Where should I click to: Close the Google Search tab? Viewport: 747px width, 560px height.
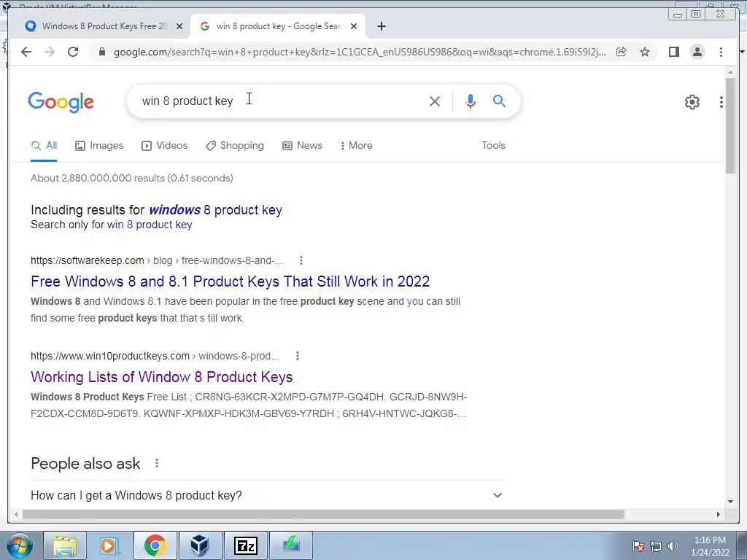pyautogui.click(x=354, y=26)
